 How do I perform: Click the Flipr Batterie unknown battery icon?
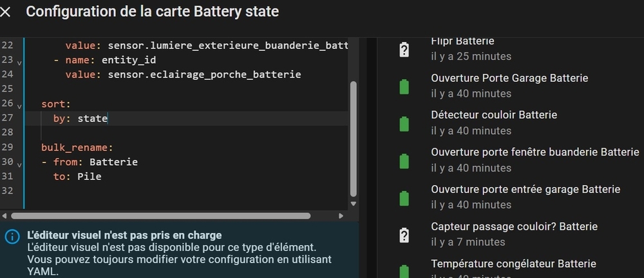tap(404, 50)
